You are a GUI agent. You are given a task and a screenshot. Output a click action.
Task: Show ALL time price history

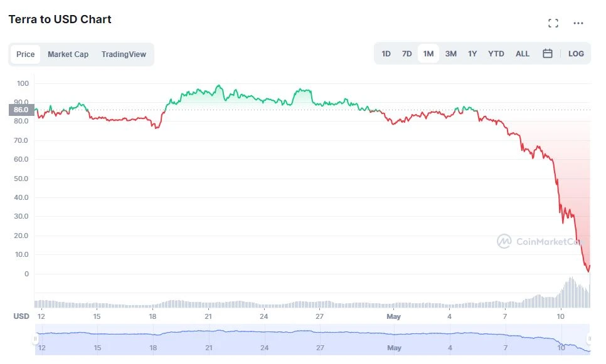coord(522,54)
